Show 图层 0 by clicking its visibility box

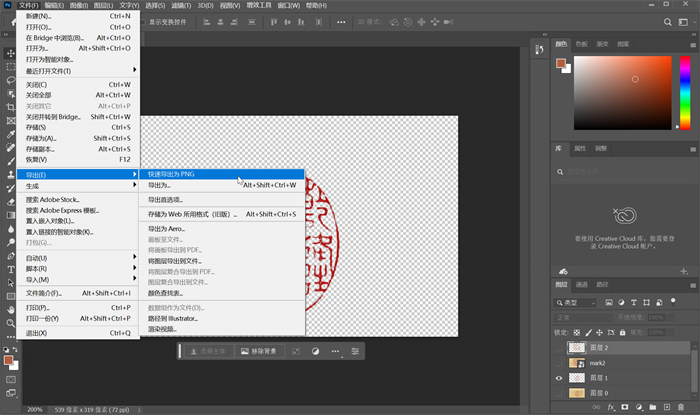click(559, 394)
